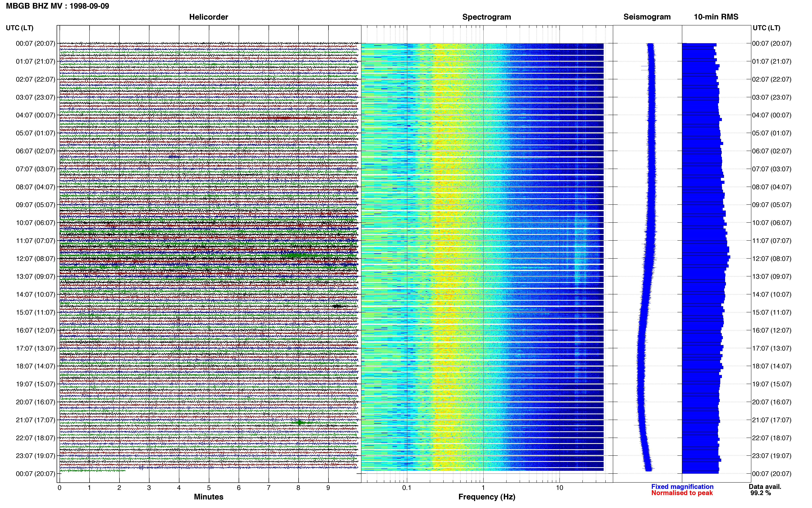812x508 pixels.
Task: Click the blue 'Fixed magnification' legend text
Action: 682,486
